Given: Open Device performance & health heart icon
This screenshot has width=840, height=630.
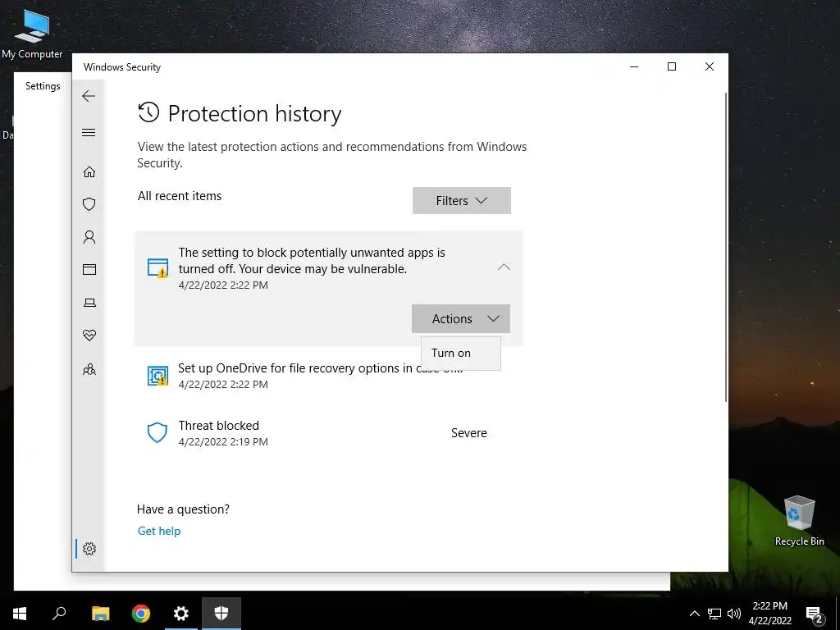Looking at the screenshot, I should (x=89, y=336).
